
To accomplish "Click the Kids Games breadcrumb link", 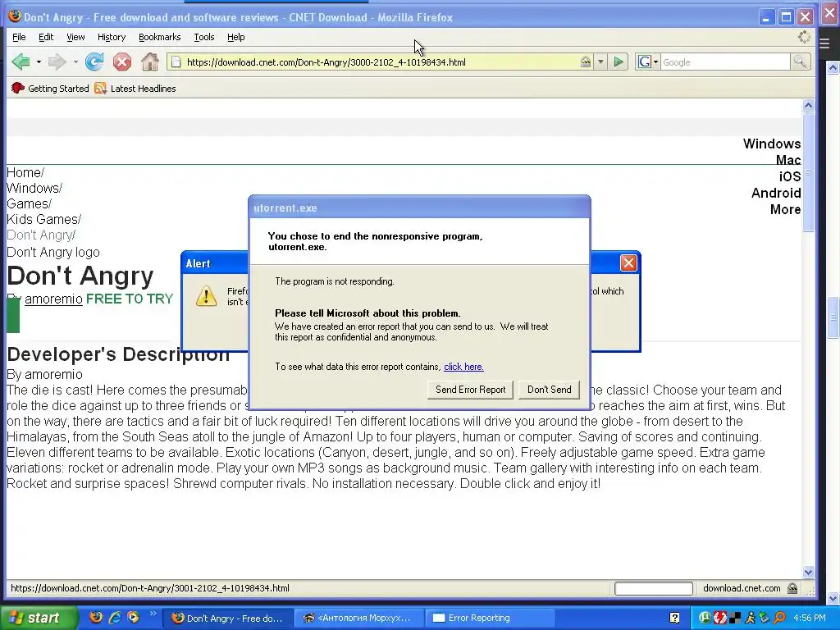I will click(43, 219).
